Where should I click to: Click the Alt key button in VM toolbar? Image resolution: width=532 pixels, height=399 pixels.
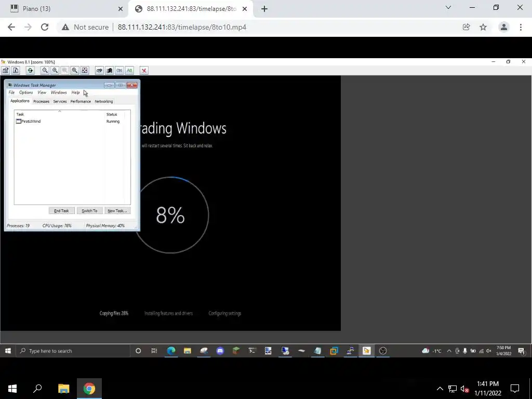click(129, 70)
